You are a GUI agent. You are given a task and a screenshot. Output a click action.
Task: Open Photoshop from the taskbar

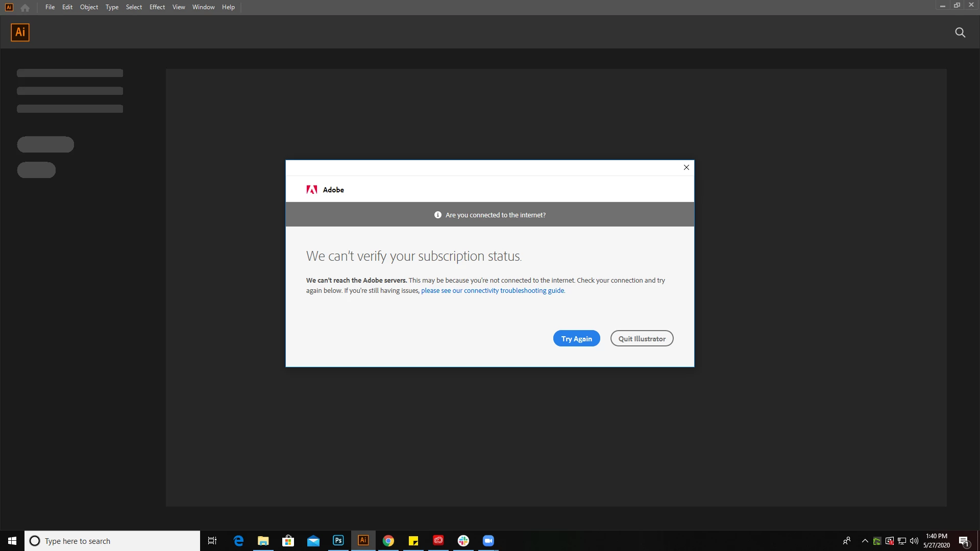point(338,541)
